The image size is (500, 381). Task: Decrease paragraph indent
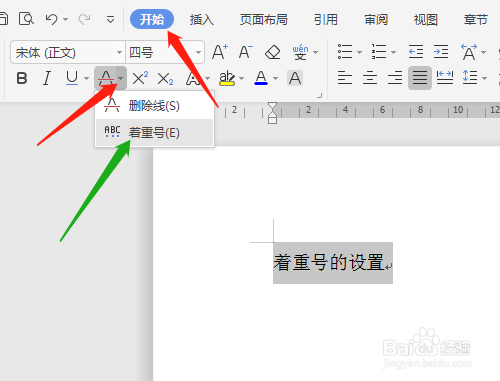tap(416, 52)
